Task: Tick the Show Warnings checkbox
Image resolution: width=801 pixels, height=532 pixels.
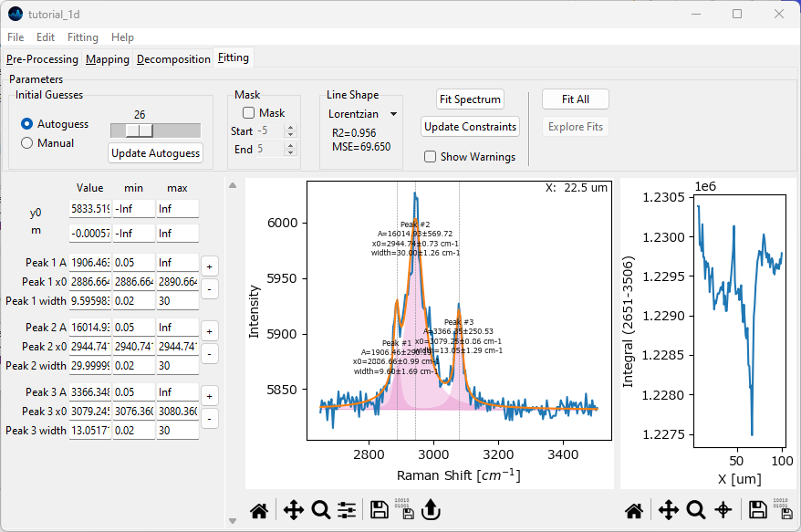Action: point(431,157)
